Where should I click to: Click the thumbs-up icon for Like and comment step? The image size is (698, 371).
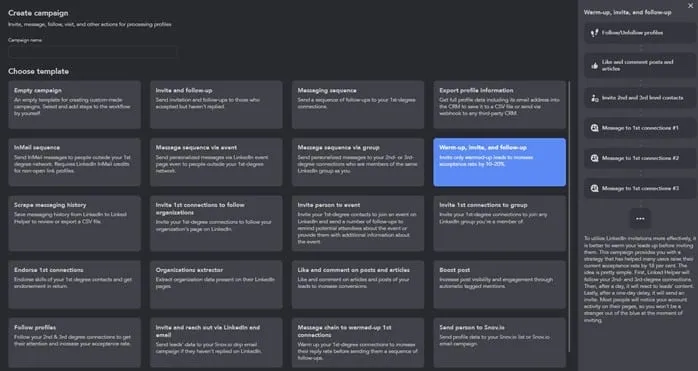pyautogui.click(x=594, y=65)
